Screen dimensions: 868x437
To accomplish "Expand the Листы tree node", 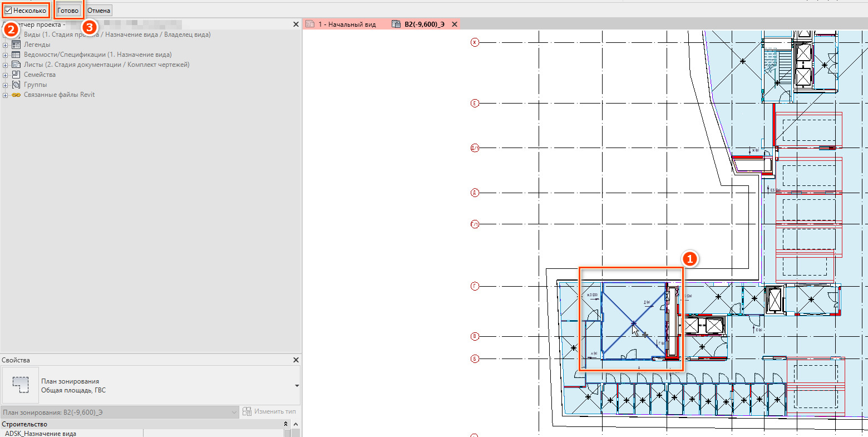I will click(x=5, y=65).
